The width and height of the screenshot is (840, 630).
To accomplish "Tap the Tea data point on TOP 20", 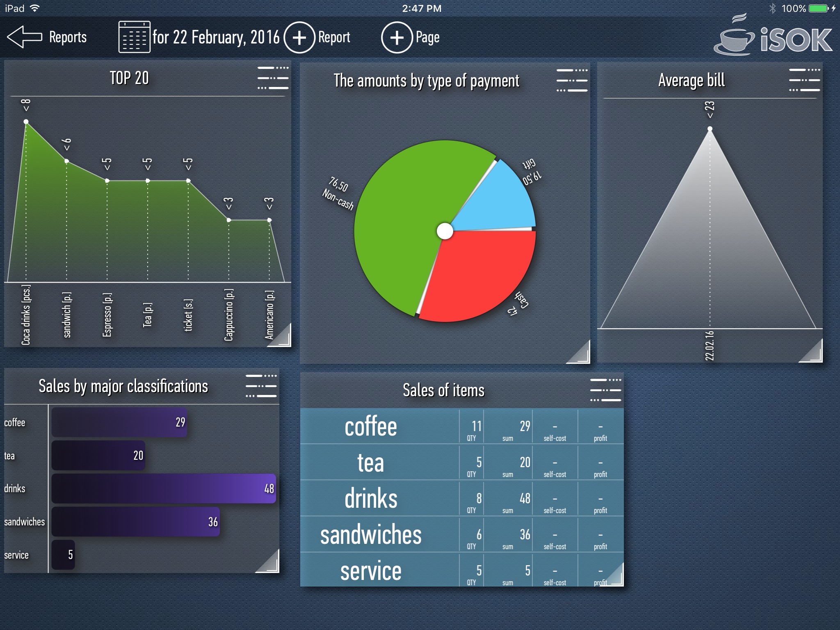I will click(x=148, y=181).
